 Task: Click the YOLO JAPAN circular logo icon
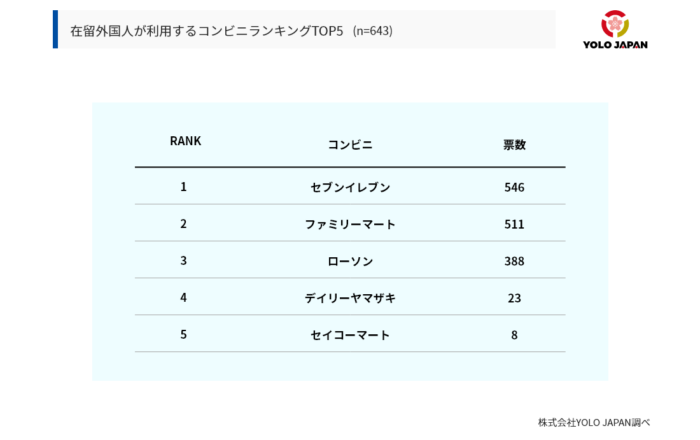tap(617, 24)
